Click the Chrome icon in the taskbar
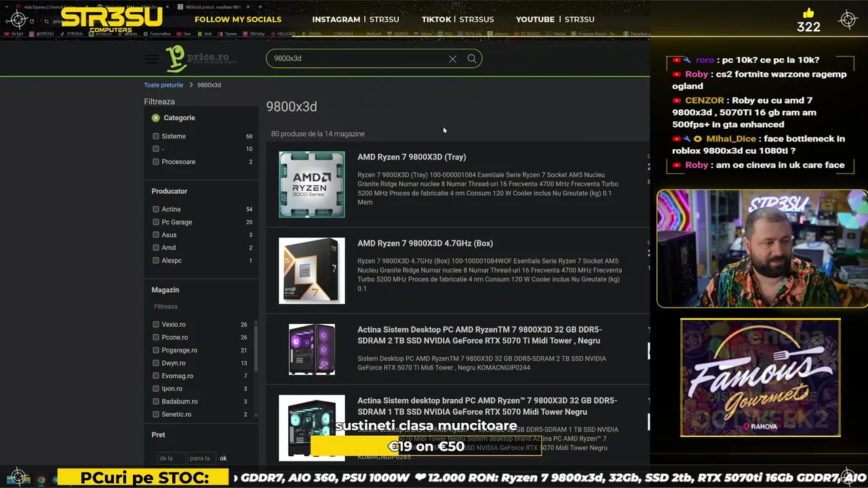This screenshot has height=488, width=868. 41,480
